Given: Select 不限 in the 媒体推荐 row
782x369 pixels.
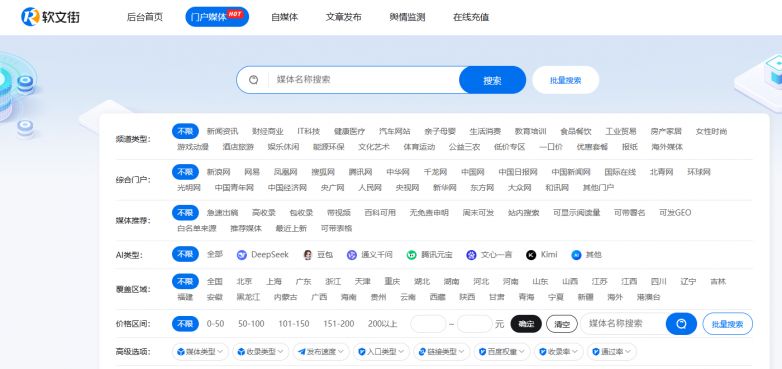Looking at the screenshot, I should (x=185, y=213).
